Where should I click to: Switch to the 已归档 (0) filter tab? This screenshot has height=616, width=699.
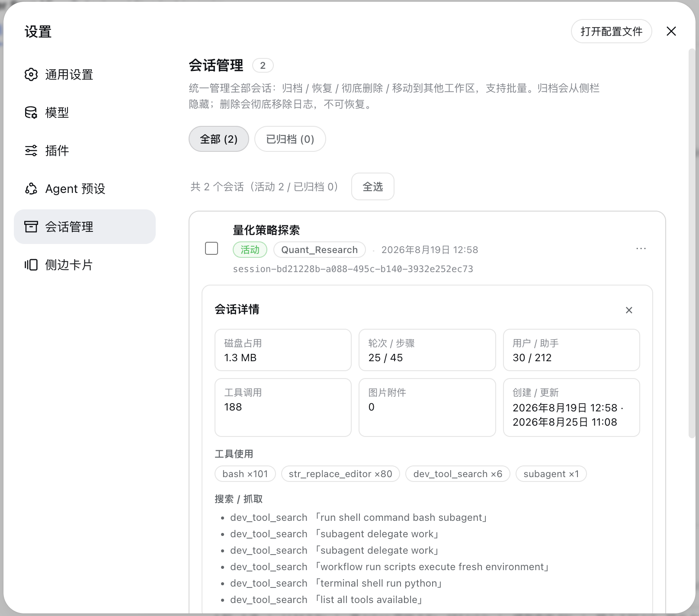click(290, 139)
